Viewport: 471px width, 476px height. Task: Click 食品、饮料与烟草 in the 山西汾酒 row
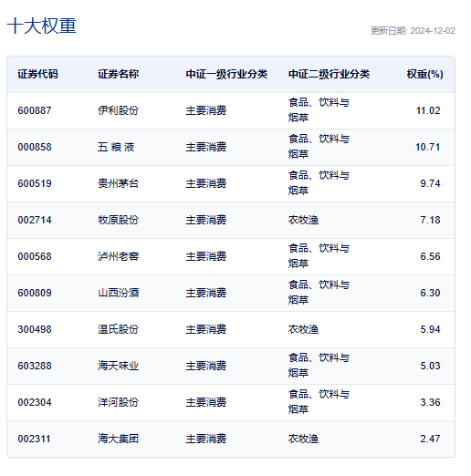(319, 293)
